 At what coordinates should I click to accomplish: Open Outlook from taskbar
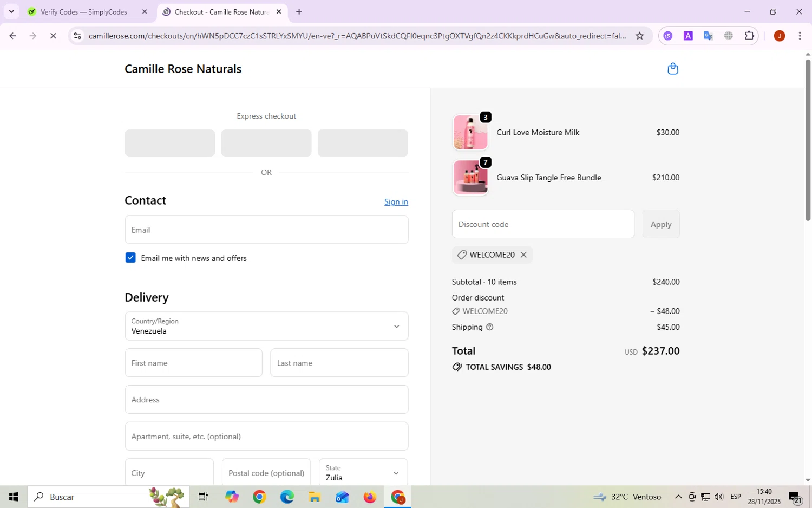pos(342,497)
